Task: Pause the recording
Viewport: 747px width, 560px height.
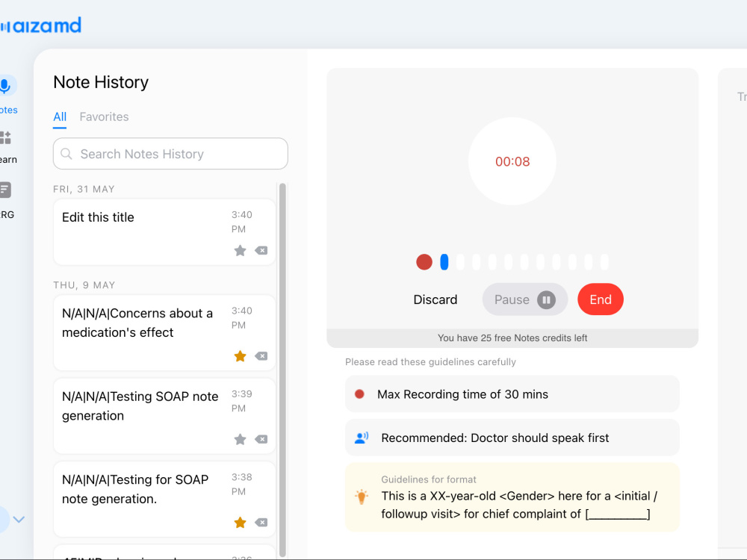Action: 524,299
